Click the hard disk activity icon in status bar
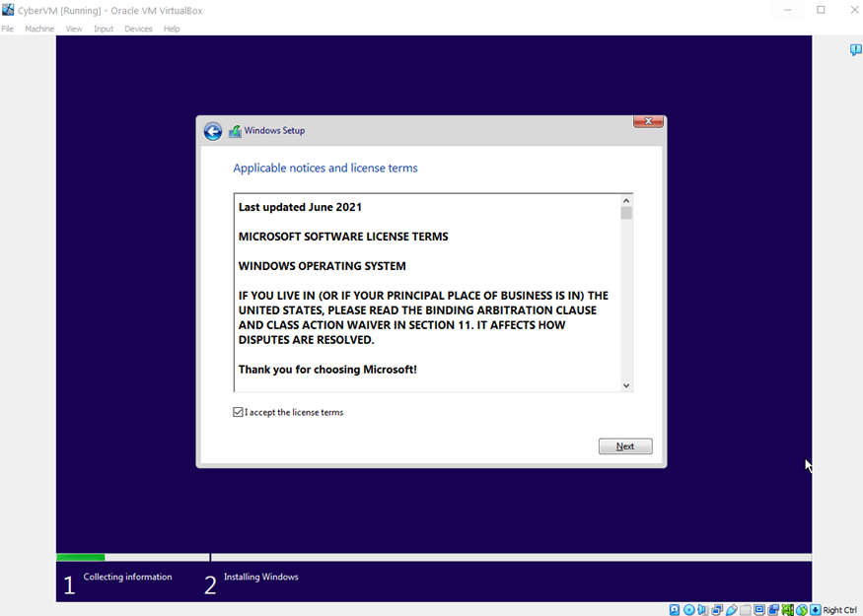This screenshot has height=616, width=863. 675,610
